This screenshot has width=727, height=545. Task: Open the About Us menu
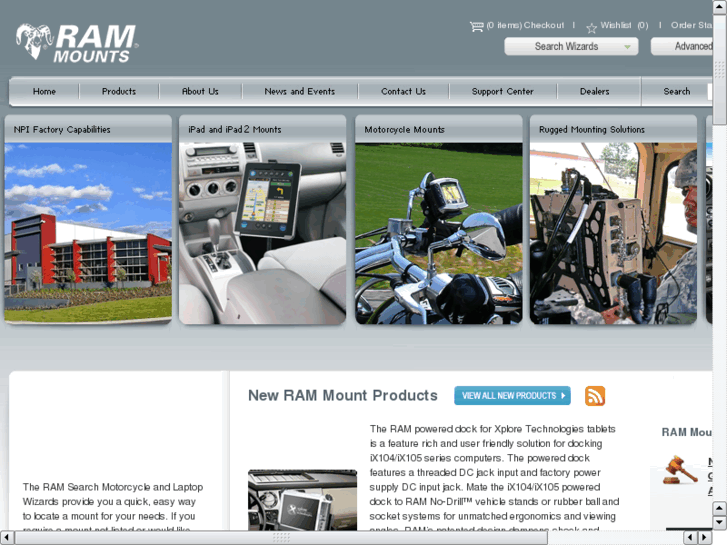click(200, 91)
